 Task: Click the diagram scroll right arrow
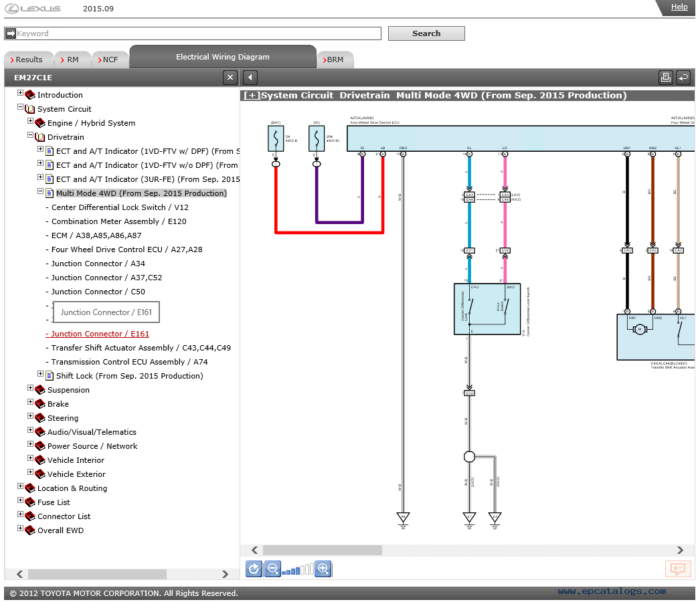tap(680, 550)
